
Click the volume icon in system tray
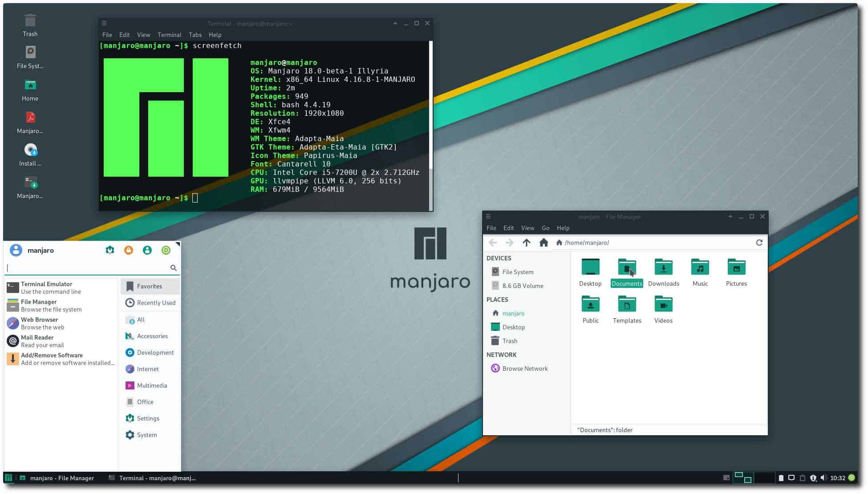[823, 478]
